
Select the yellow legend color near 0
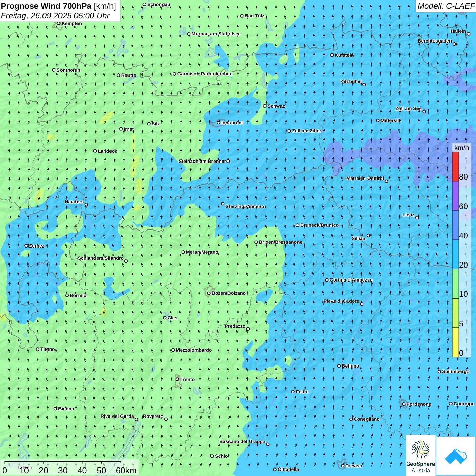coord(455,342)
